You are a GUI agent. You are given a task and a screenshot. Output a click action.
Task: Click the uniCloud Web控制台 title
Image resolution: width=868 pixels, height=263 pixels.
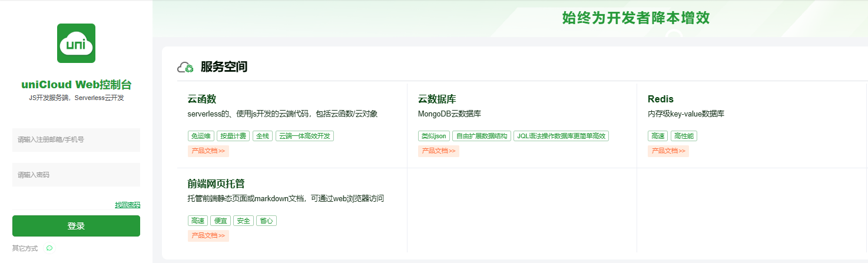[x=76, y=85]
